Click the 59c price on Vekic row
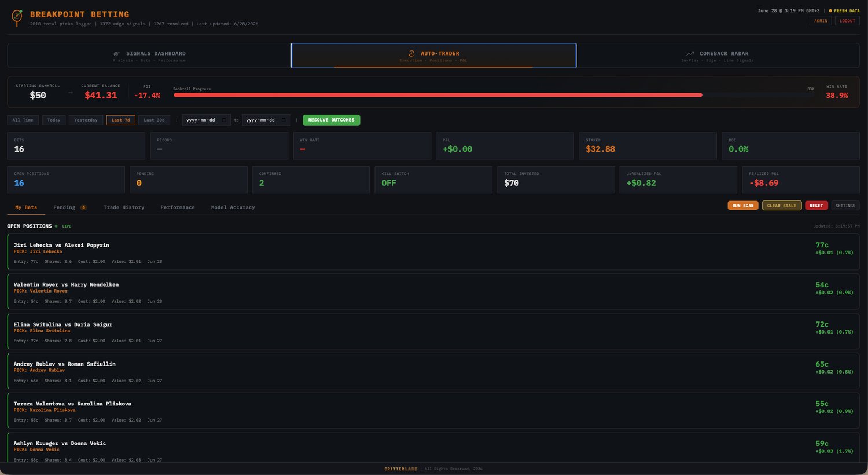The height and width of the screenshot is (475, 868). point(822,444)
